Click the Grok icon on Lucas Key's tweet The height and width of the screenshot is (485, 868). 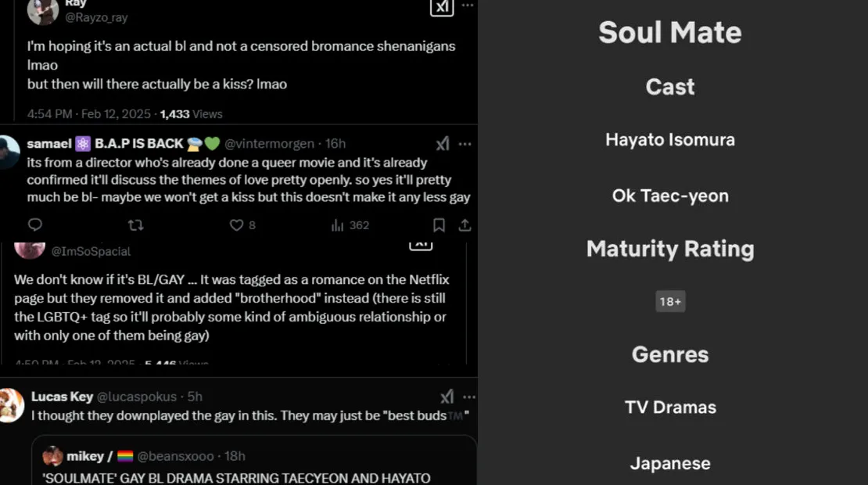(447, 397)
